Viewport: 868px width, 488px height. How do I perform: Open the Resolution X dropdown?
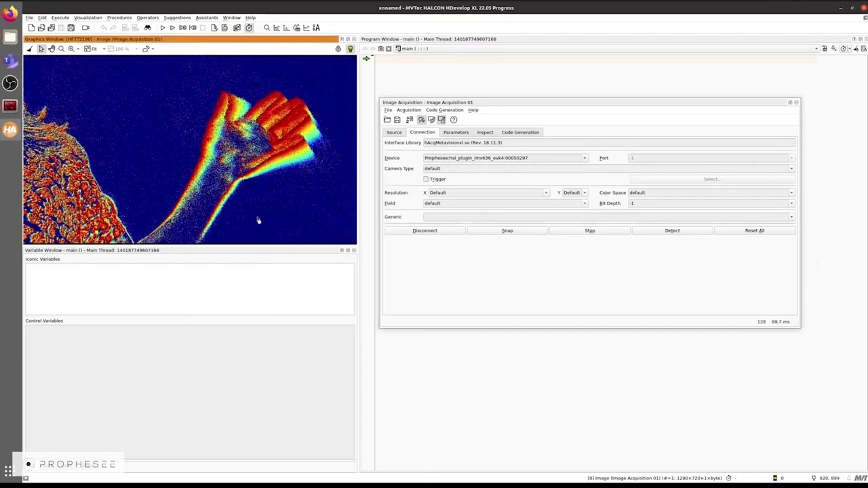click(x=488, y=192)
